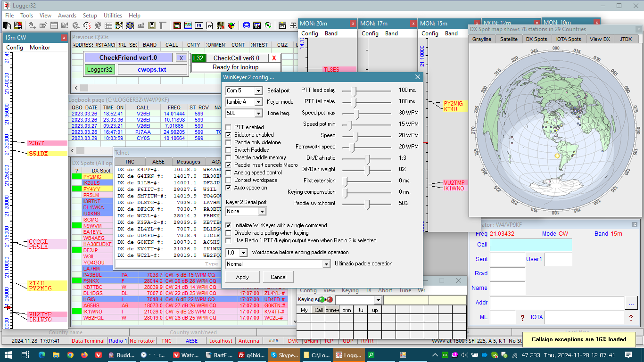Uncheck Paddle insert cancels Macro

pos(229,165)
